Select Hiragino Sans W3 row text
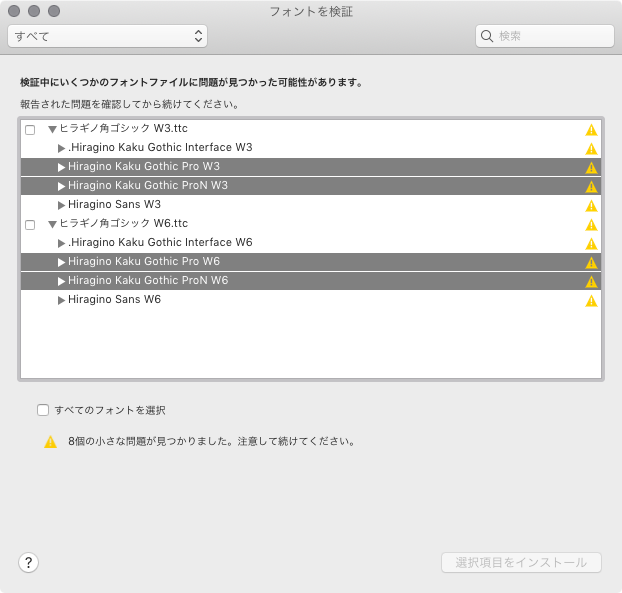This screenshot has height=593, width=622. pyautogui.click(x=115, y=204)
